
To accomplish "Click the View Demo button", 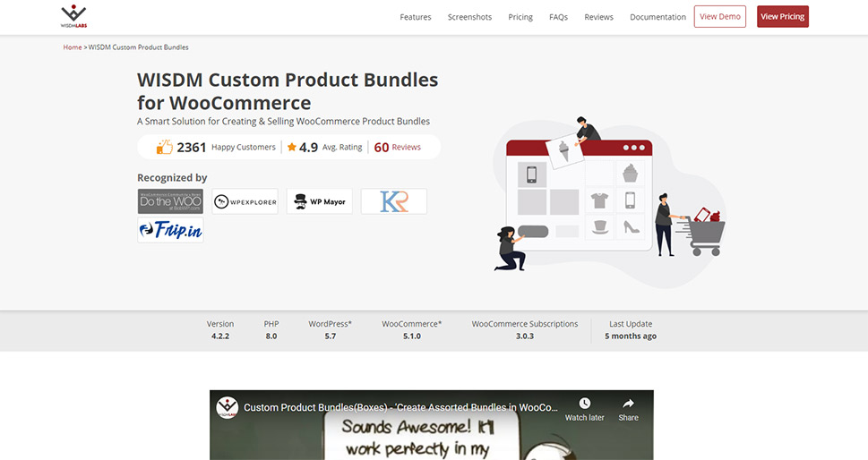I will tap(719, 17).
